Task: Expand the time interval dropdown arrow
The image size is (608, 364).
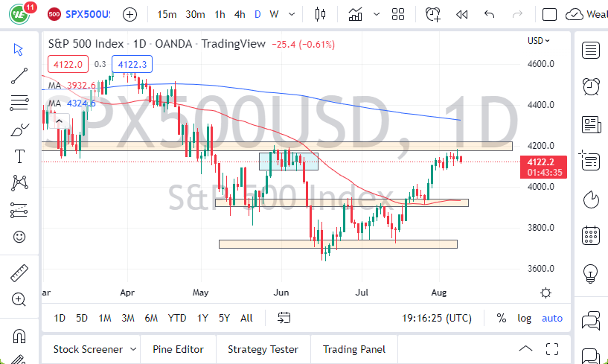Action: point(292,14)
